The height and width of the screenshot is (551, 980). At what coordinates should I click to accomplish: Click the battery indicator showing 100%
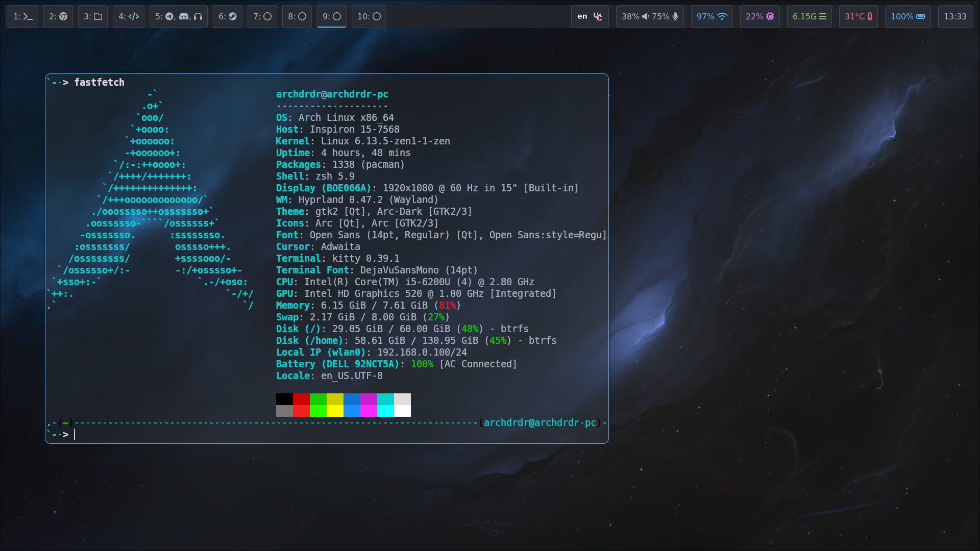(x=908, y=16)
